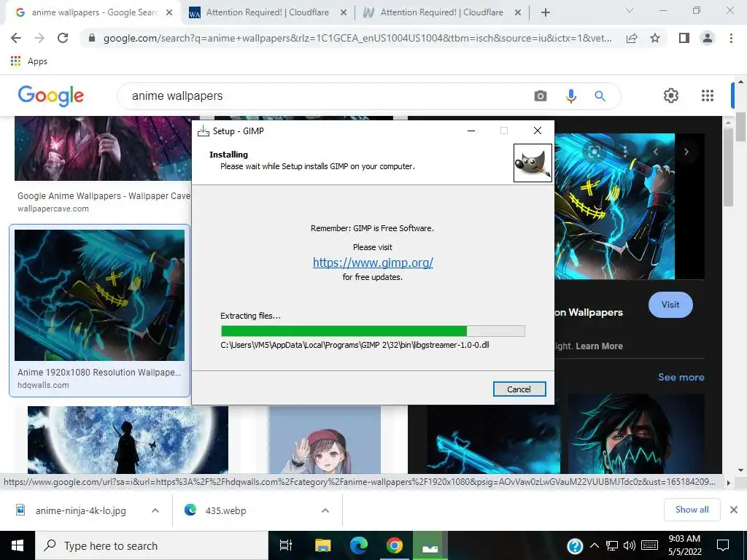This screenshot has width=747, height=560.
Task: Open the masked ninja related image
Action: coord(636,433)
